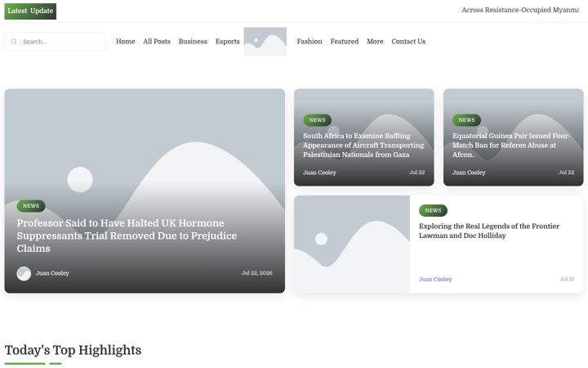Click Jul 22 date on South Africa card
Screen dimensions: 588x368
(417, 173)
